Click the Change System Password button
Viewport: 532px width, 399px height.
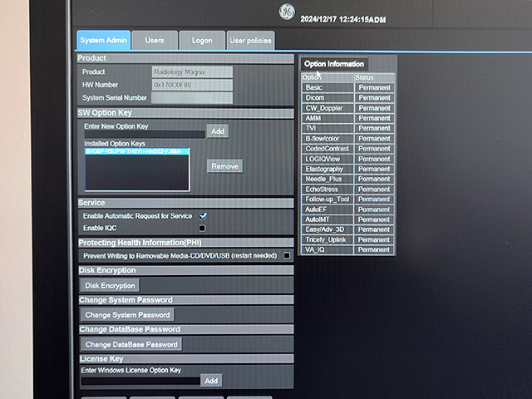(x=127, y=315)
